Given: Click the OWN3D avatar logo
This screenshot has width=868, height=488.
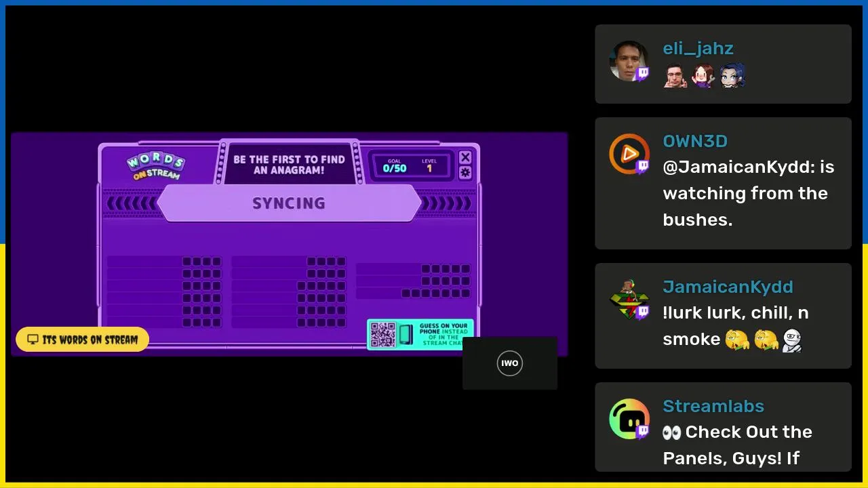Looking at the screenshot, I should tap(629, 154).
